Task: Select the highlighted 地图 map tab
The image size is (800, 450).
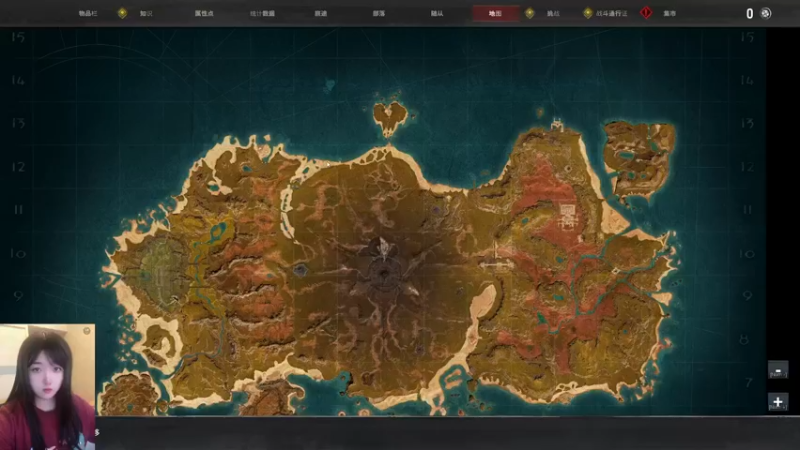Action: (x=495, y=13)
